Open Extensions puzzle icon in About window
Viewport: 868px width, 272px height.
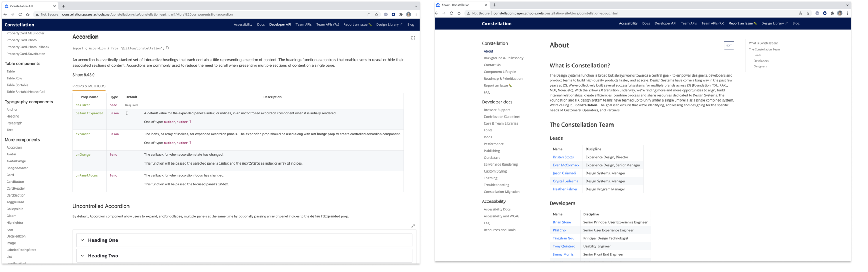832,13
